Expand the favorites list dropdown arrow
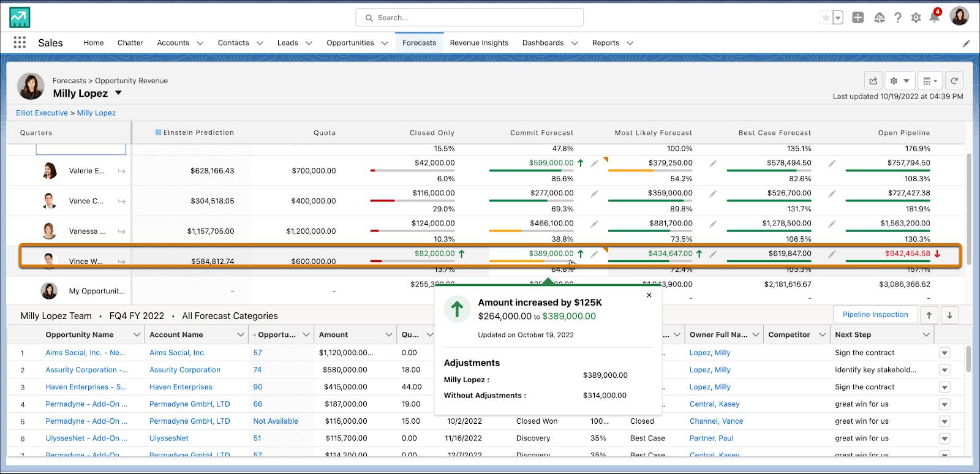Image resolution: width=980 pixels, height=474 pixels. point(839,18)
